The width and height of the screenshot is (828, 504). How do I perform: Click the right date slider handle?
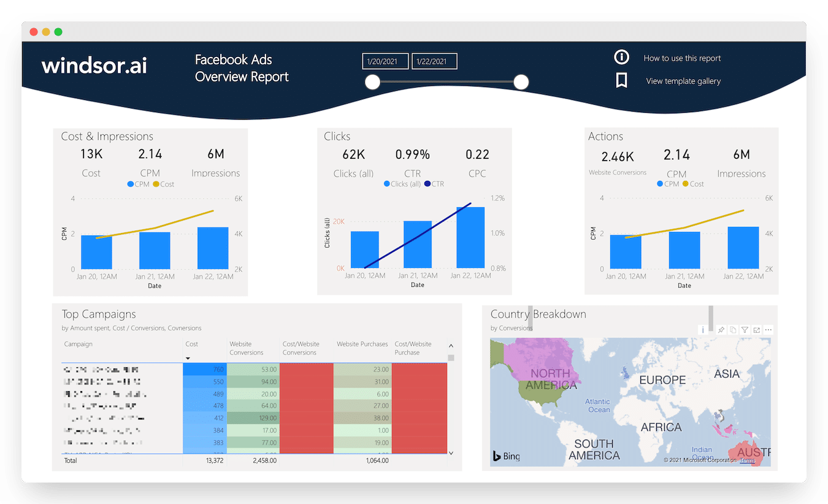pyautogui.click(x=521, y=82)
